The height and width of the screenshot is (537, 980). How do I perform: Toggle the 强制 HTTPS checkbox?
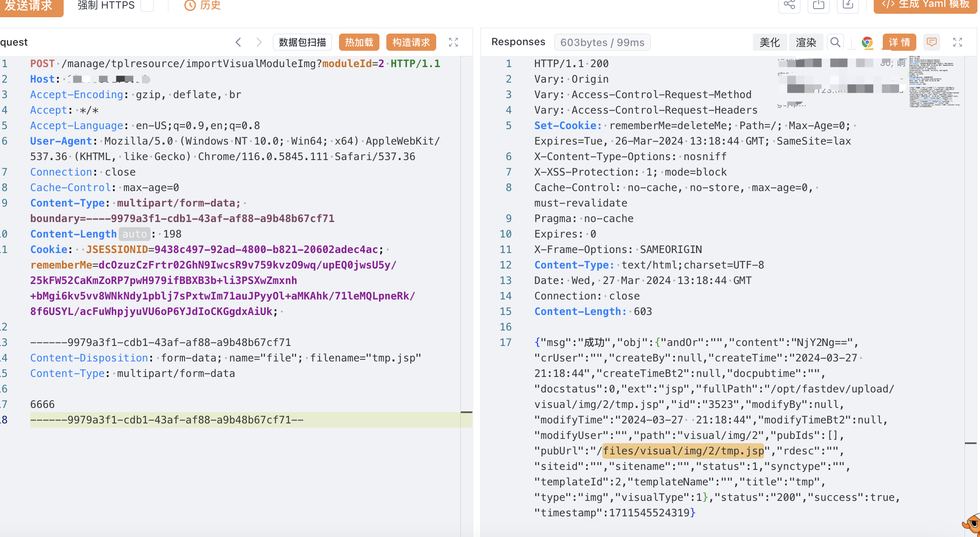pyautogui.click(x=147, y=5)
